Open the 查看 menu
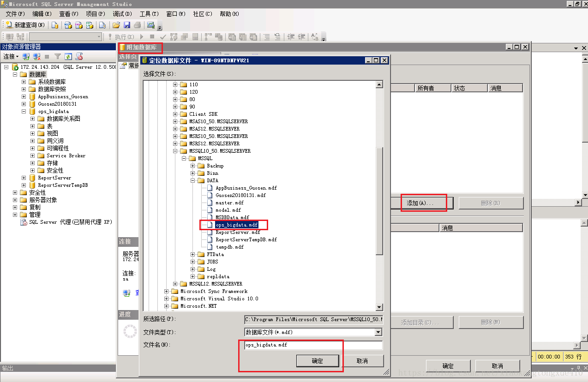Image resolution: width=588 pixels, height=382 pixels. point(69,14)
